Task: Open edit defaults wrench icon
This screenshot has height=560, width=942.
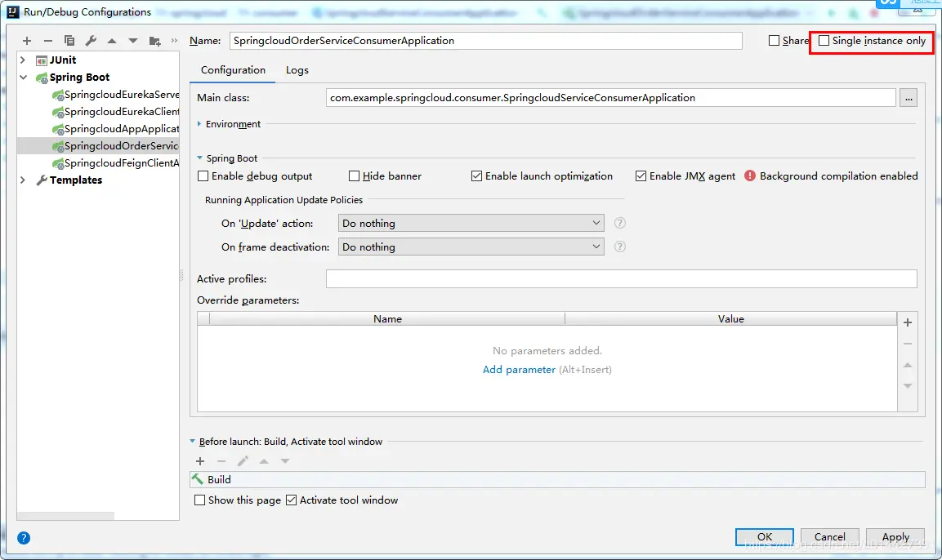Action: [91, 41]
